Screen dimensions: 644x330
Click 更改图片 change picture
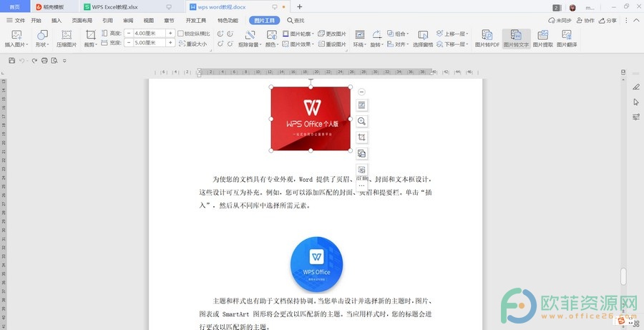pyautogui.click(x=332, y=34)
